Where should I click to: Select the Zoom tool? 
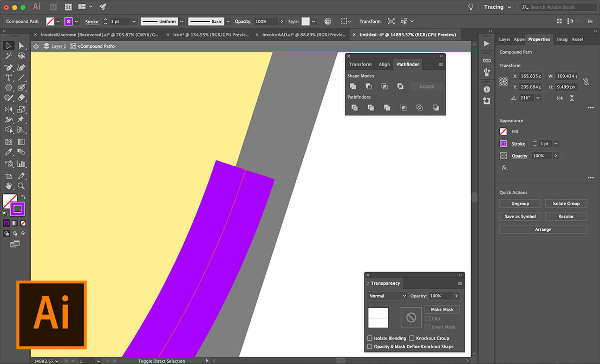(22, 186)
